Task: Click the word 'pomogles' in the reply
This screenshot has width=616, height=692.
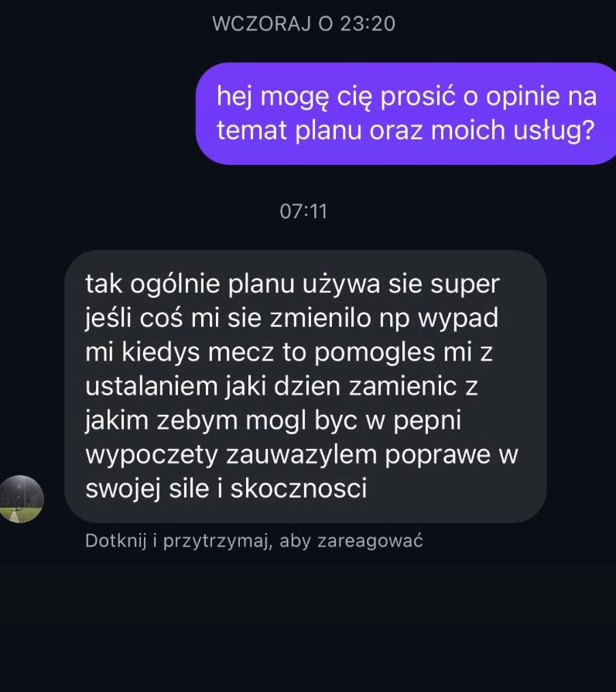Action: click(375, 351)
